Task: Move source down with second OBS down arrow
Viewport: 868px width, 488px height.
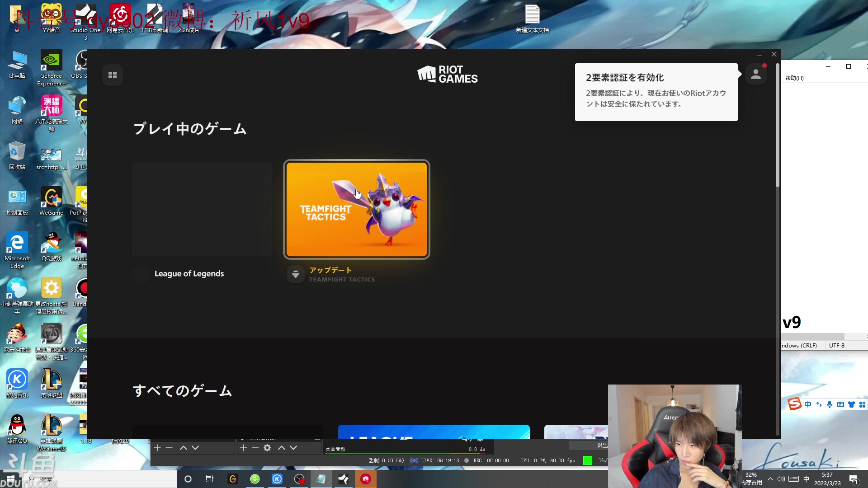Action: pos(293,448)
